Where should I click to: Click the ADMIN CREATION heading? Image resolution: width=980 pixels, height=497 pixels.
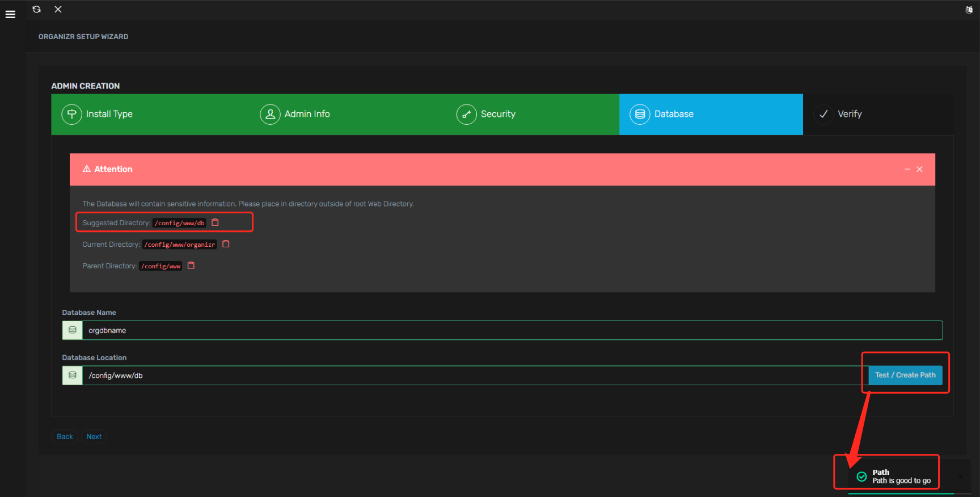86,86
